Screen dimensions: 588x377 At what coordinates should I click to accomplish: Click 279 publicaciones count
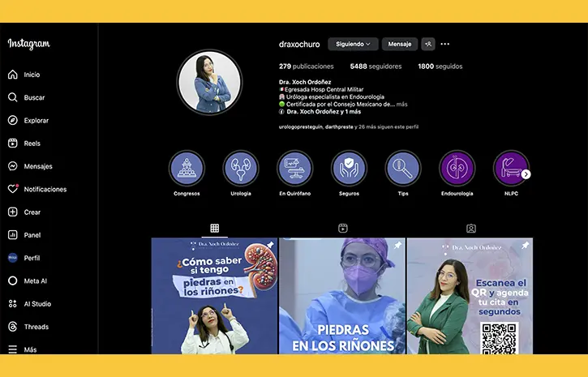[x=307, y=66]
